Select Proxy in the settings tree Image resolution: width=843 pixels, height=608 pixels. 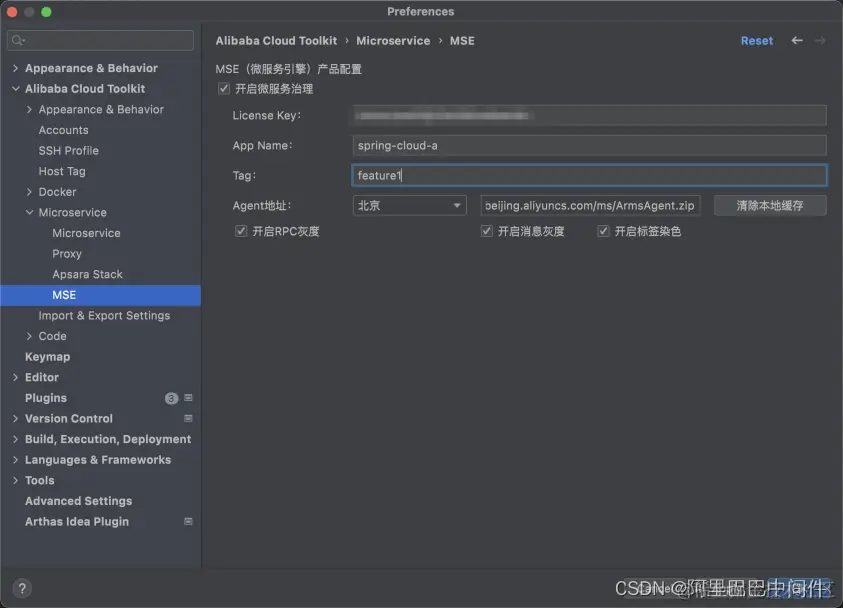(x=67, y=254)
